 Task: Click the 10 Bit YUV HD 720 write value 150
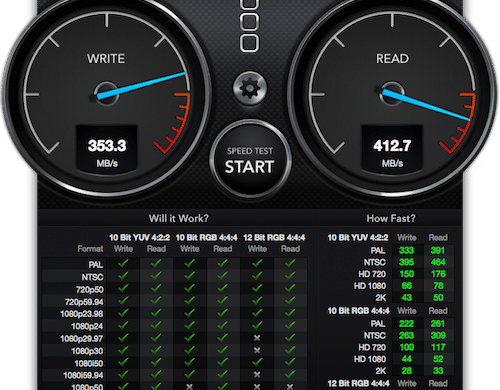pyautogui.click(x=407, y=274)
